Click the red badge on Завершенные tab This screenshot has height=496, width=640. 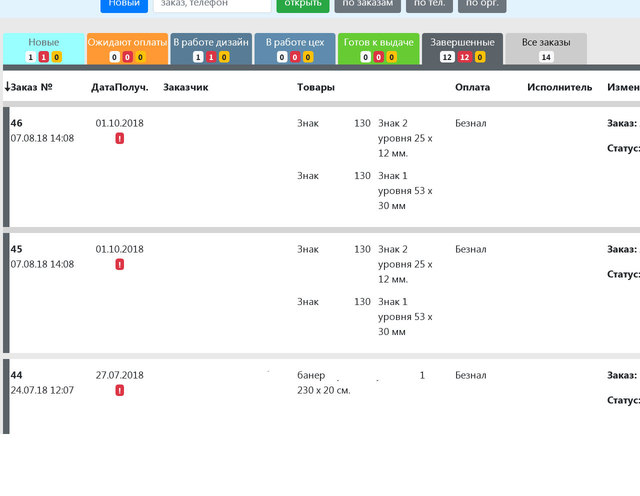click(x=465, y=57)
